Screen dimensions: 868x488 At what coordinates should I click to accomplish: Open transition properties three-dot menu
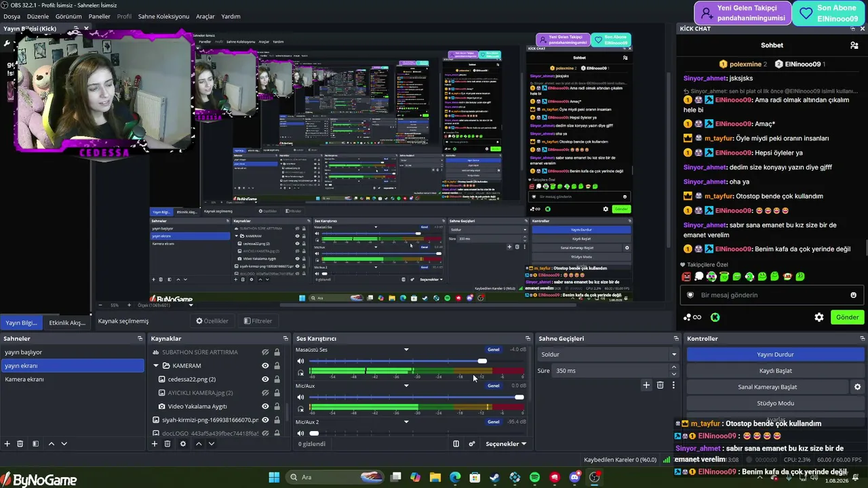coord(673,385)
